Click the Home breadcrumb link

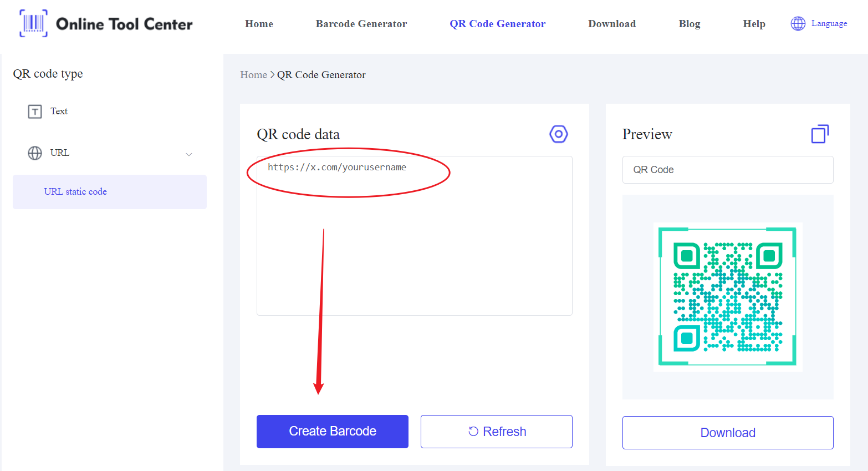(x=253, y=75)
